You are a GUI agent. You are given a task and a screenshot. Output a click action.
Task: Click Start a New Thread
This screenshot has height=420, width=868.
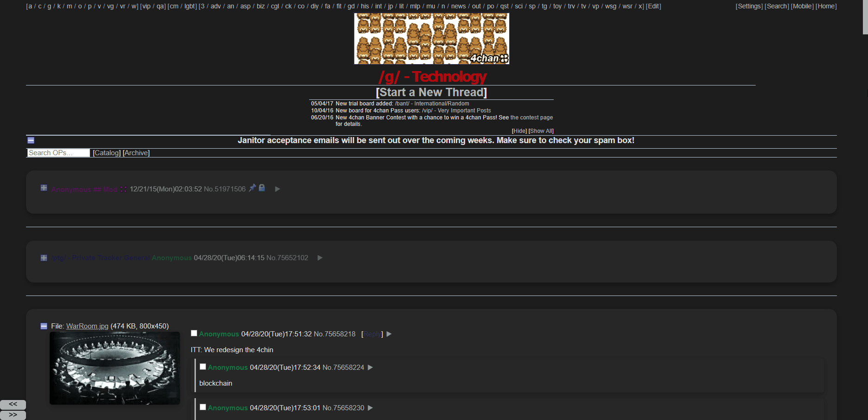pos(431,92)
